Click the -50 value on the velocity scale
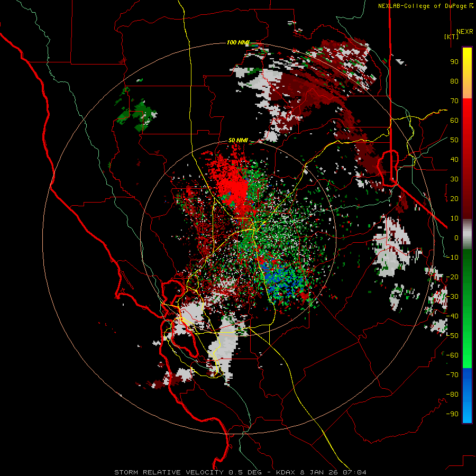This screenshot has height=476, width=476. click(x=452, y=336)
